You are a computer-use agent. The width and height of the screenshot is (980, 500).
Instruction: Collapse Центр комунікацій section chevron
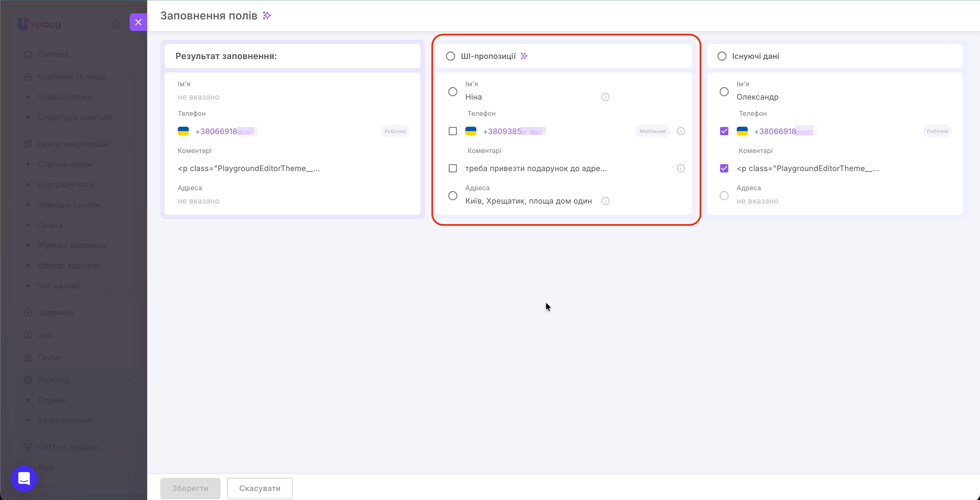[130, 144]
